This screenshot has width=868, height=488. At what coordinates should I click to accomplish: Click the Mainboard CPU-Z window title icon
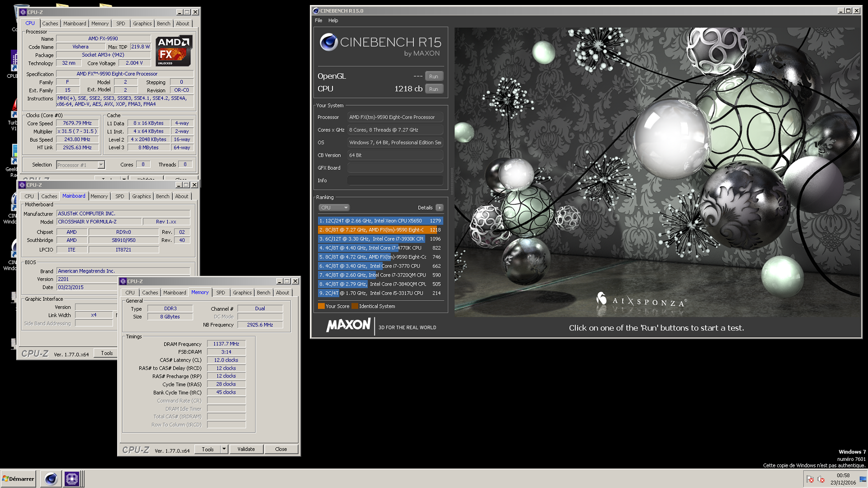[22, 185]
